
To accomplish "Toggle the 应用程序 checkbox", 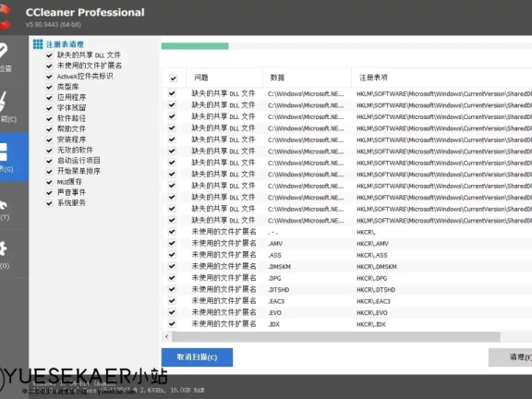I will click(49, 97).
